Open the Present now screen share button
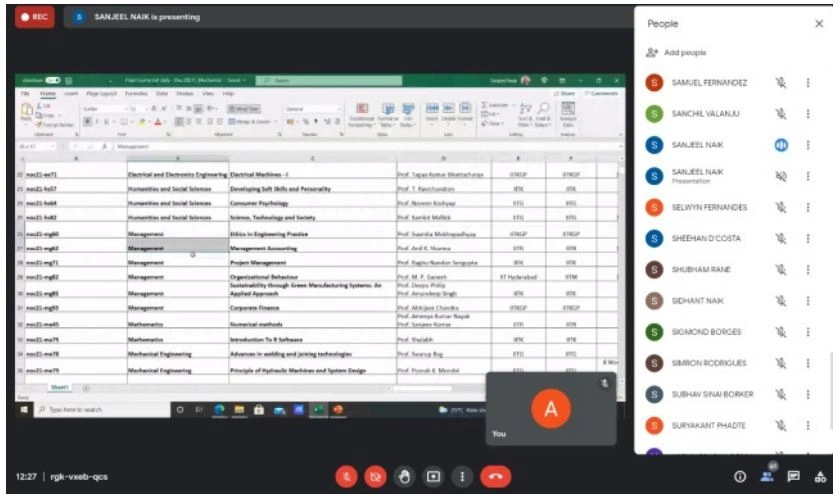This screenshot has height=500, width=839. 433,476
